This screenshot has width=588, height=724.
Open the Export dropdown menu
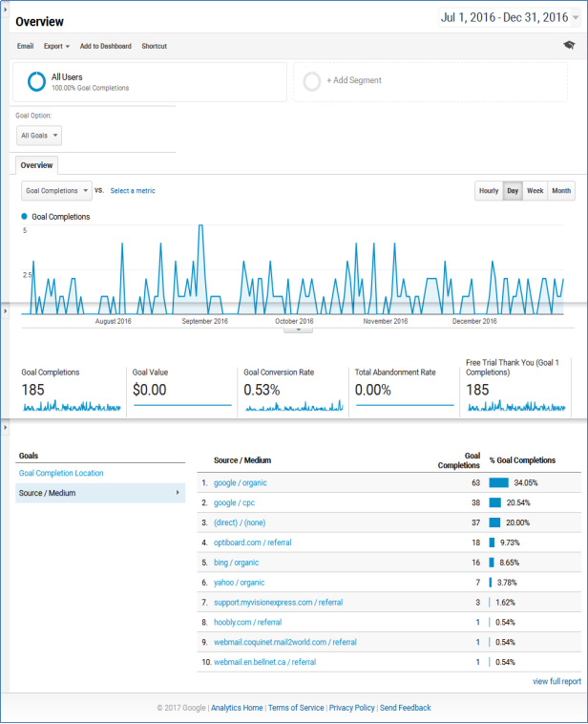[56, 46]
